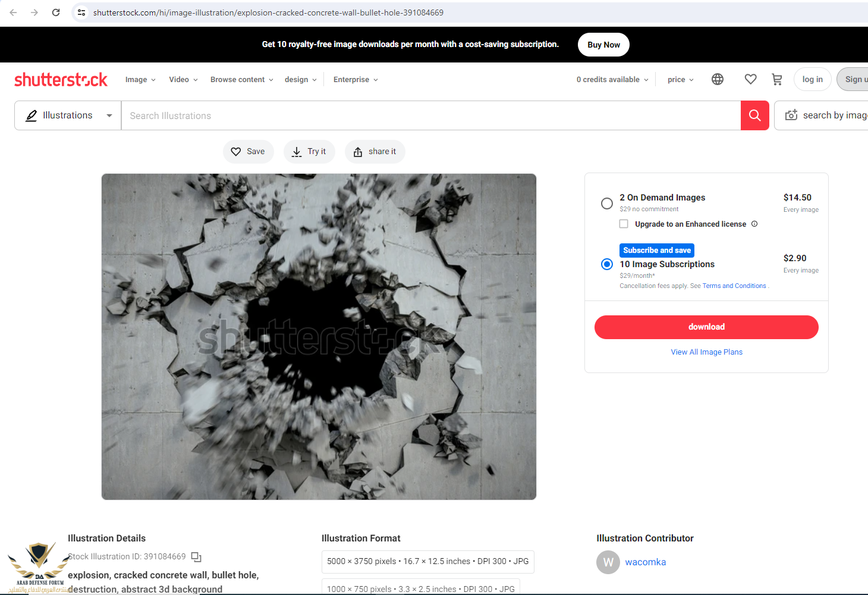The image size is (868, 595).
Task: Open the price dropdown
Action: pos(680,80)
